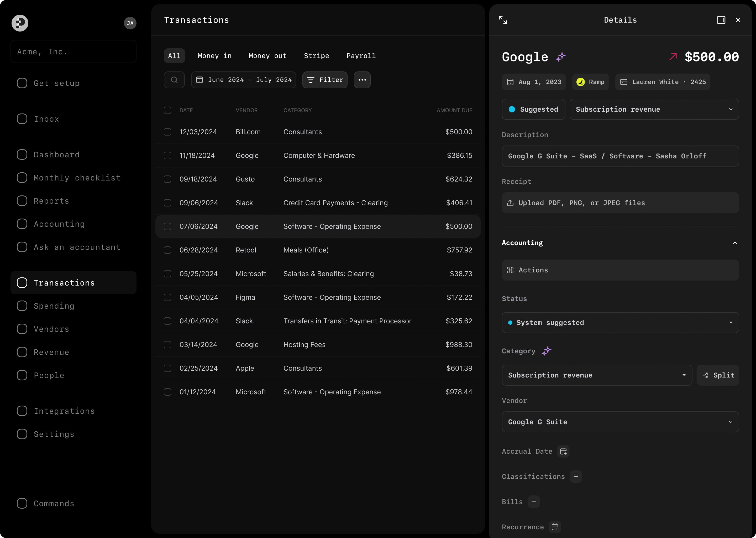Toggle the select-all checkbox in header
This screenshot has width=756, height=538.
pos(167,110)
